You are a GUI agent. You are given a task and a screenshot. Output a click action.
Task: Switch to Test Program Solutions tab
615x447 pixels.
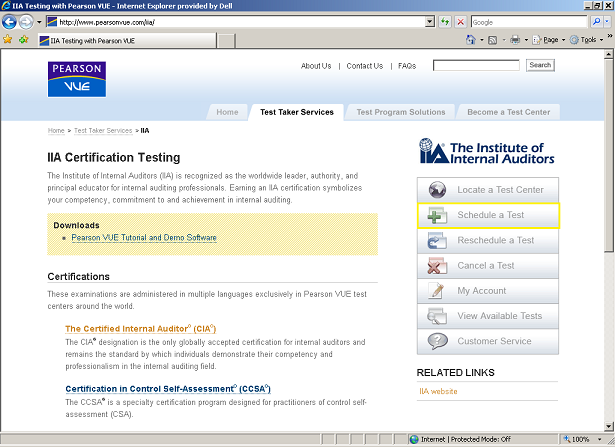click(x=401, y=112)
